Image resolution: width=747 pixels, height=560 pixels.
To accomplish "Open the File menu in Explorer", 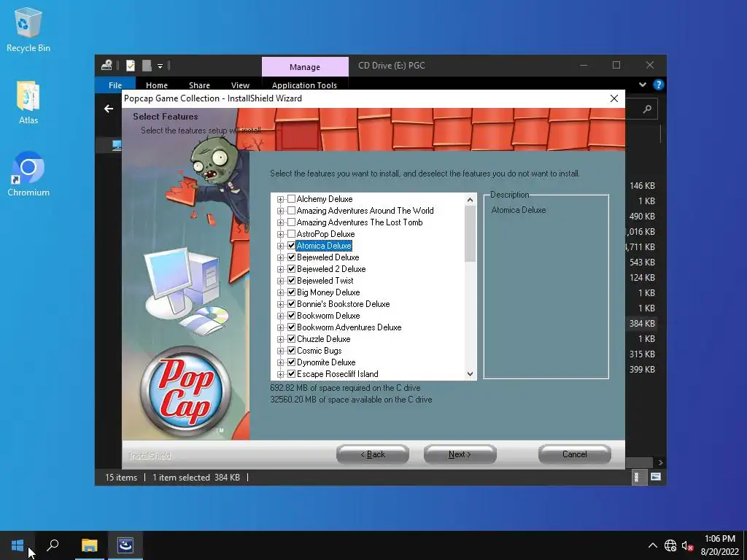I will [115, 85].
